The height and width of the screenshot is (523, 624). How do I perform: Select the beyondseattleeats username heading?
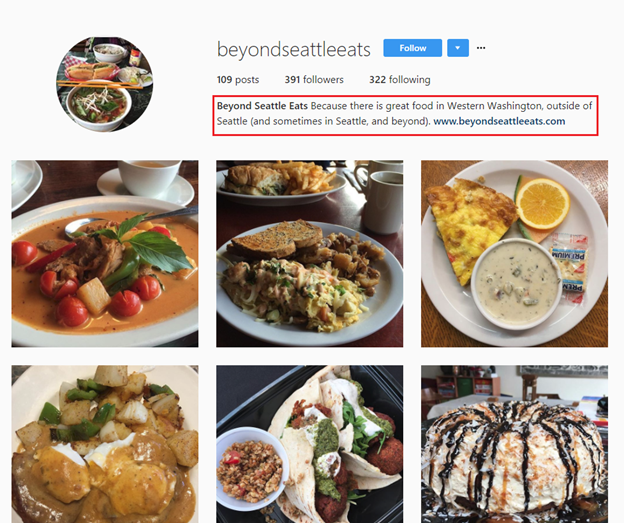[294, 49]
